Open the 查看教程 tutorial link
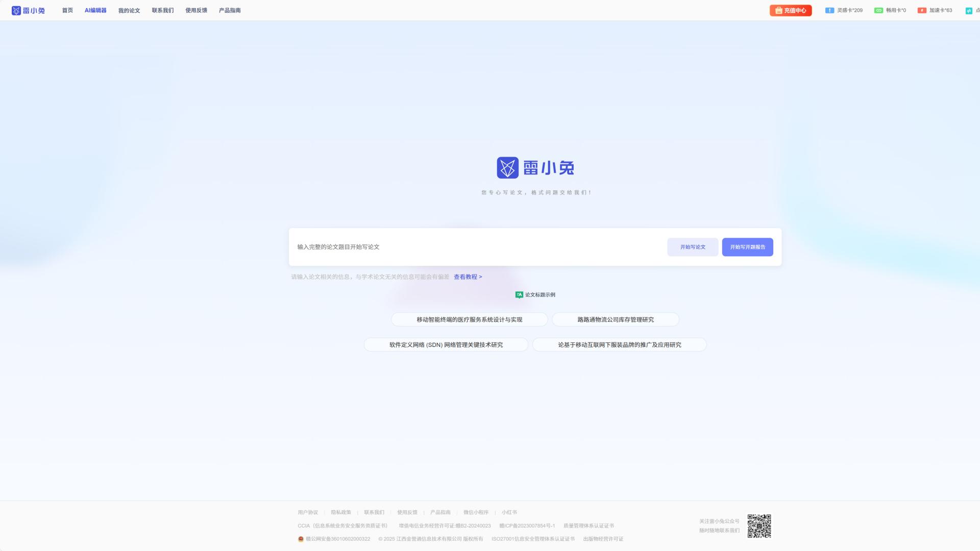Image resolution: width=980 pixels, height=551 pixels. tap(467, 277)
